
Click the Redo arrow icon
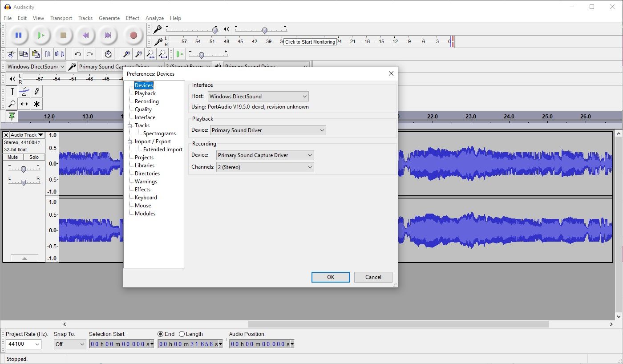[x=89, y=54]
